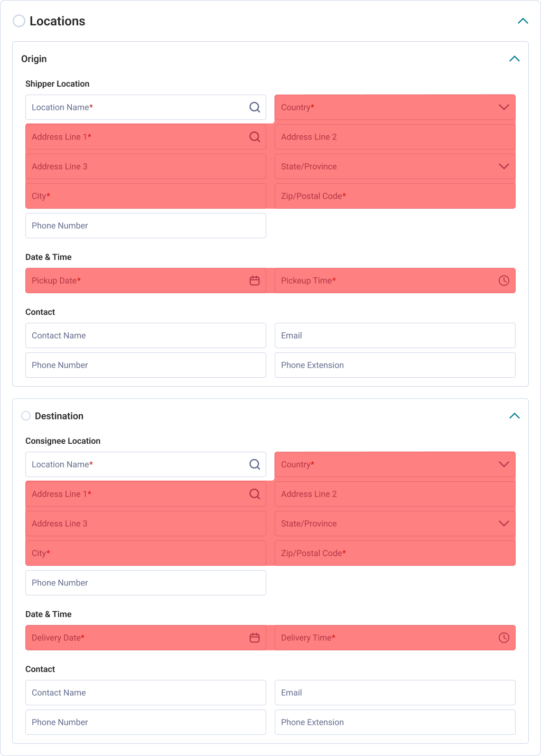Collapse the Destination panel chevron
Screen dimensions: 541x756
[515, 416]
